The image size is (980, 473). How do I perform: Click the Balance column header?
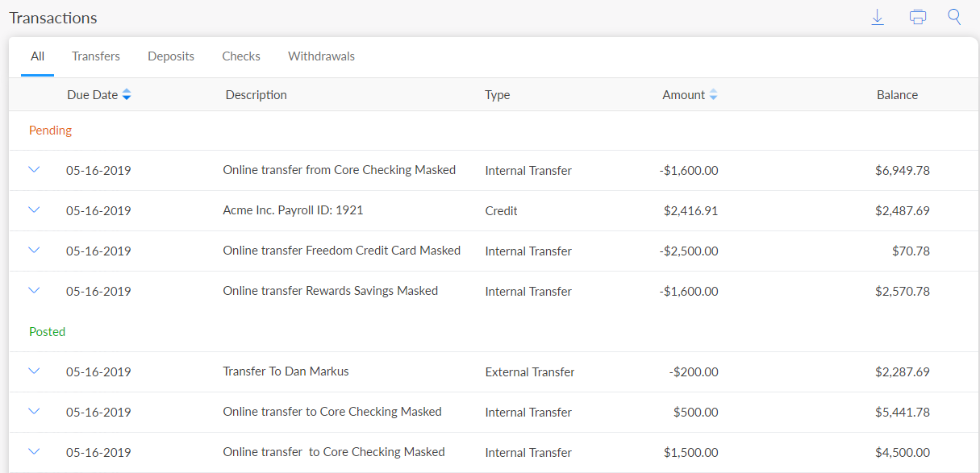897,95
